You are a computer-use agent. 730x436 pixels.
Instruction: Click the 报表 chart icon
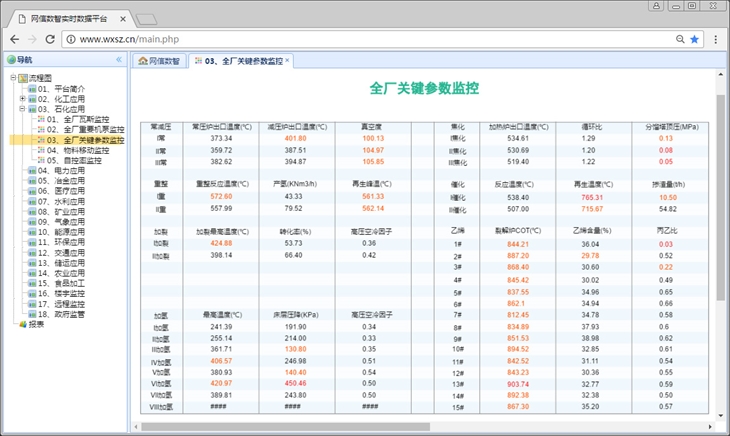tap(23, 324)
